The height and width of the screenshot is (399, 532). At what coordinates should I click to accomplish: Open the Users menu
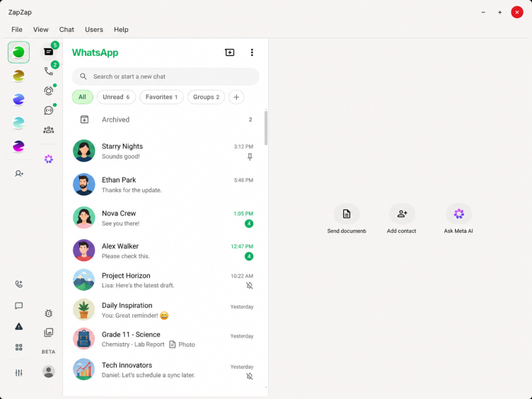94,30
